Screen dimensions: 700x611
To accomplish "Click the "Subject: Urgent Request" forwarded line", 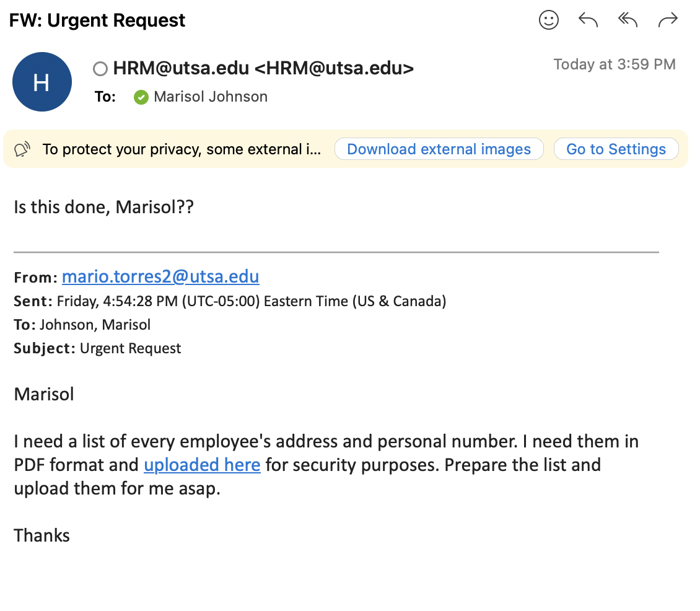I will (97, 348).
